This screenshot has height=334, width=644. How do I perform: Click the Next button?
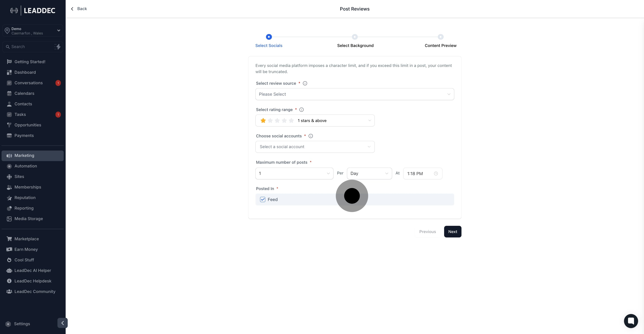click(x=452, y=232)
